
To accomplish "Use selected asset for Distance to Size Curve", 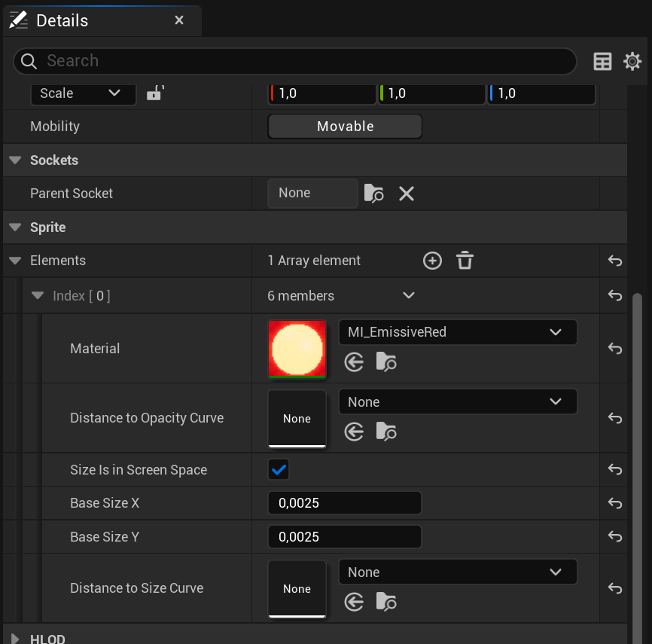I will click(354, 602).
